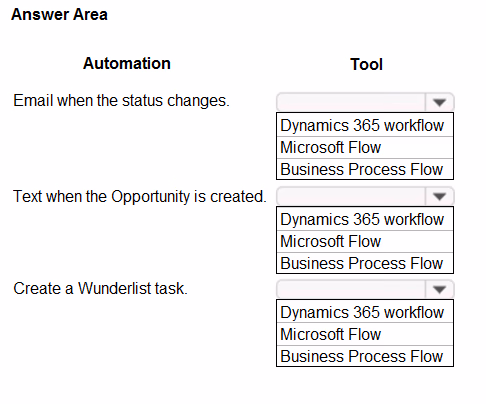Open dropdown arrow for Email status changes row

click(x=439, y=102)
